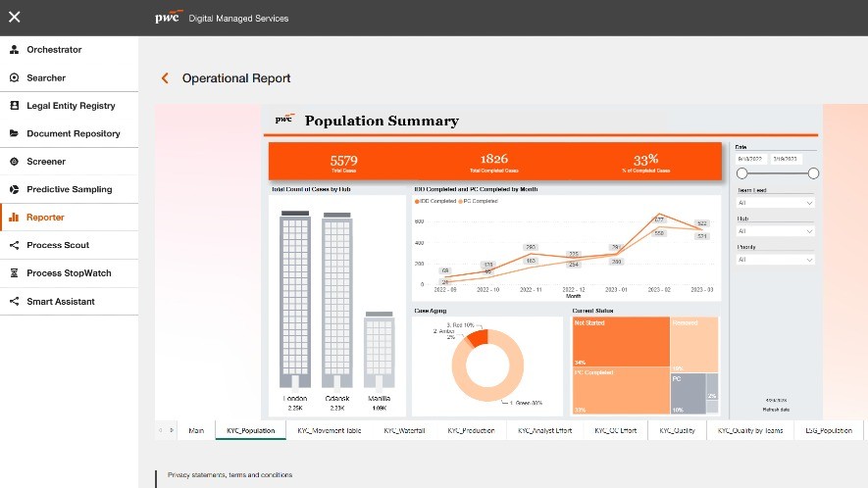Click the 5579 Total Cases card
Image resolution: width=868 pixels, height=488 pixels.
pyautogui.click(x=344, y=163)
